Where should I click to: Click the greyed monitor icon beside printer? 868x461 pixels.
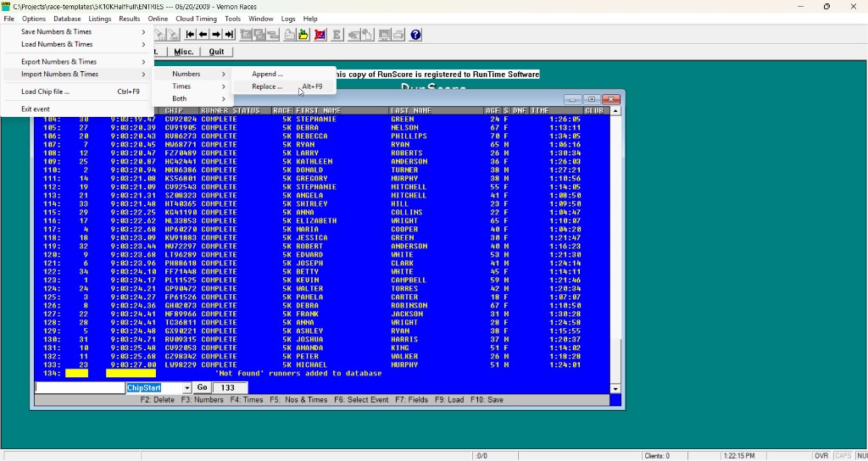385,34
